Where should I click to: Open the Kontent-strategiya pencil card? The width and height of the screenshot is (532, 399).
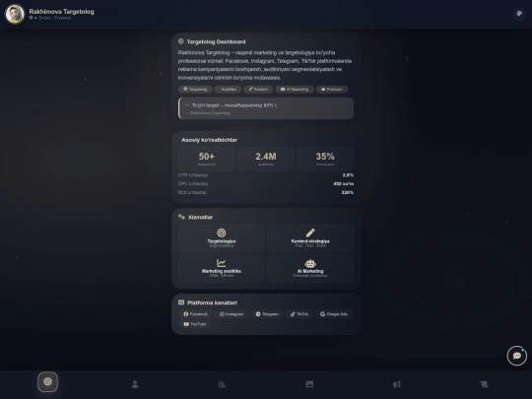pyautogui.click(x=310, y=238)
